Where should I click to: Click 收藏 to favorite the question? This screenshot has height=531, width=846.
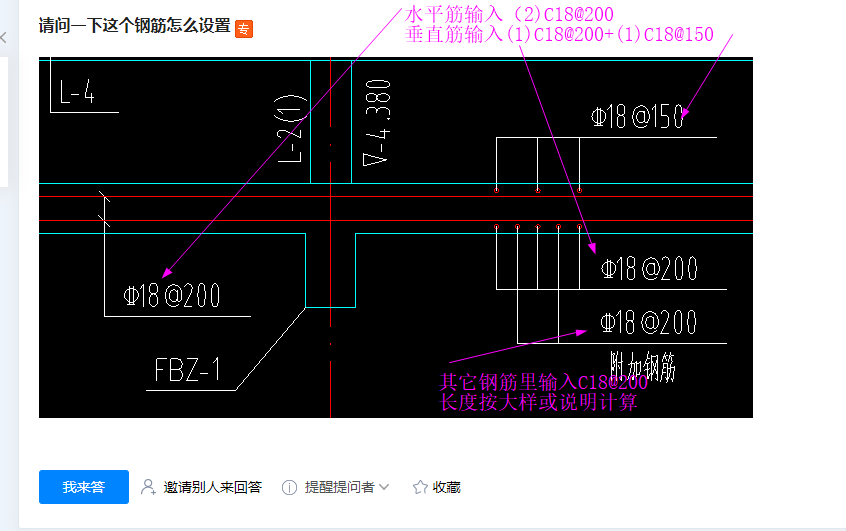446,487
